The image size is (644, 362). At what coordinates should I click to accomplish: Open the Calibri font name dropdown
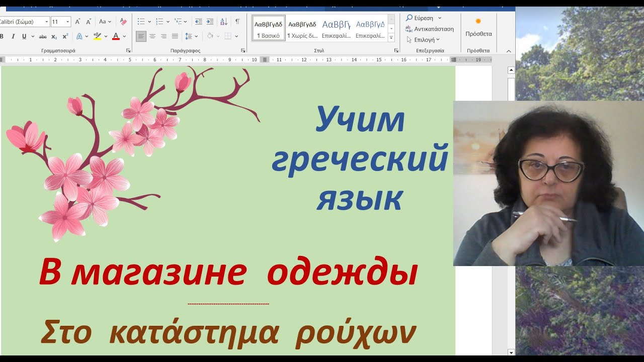47,22
